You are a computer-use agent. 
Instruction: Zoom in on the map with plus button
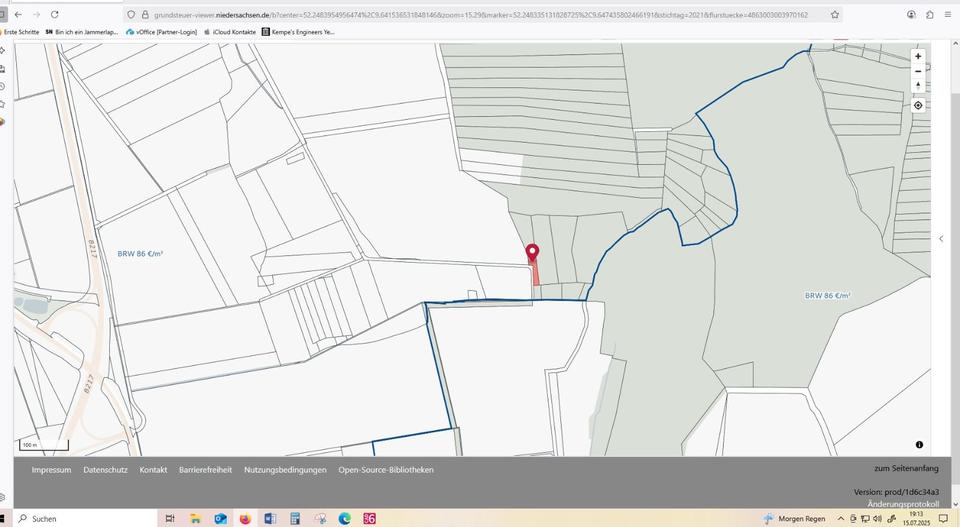click(918, 57)
